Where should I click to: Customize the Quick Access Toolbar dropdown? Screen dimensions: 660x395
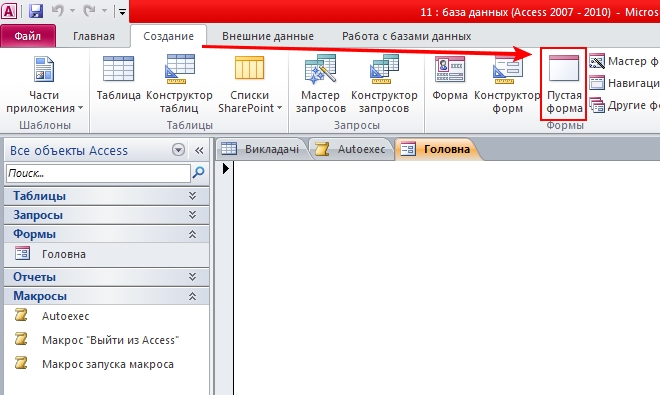(122, 12)
